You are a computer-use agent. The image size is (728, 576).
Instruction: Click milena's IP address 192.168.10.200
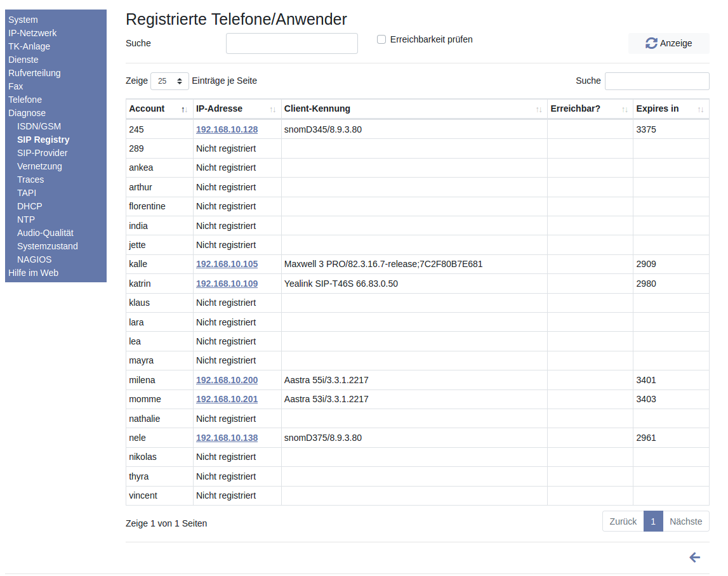click(227, 380)
